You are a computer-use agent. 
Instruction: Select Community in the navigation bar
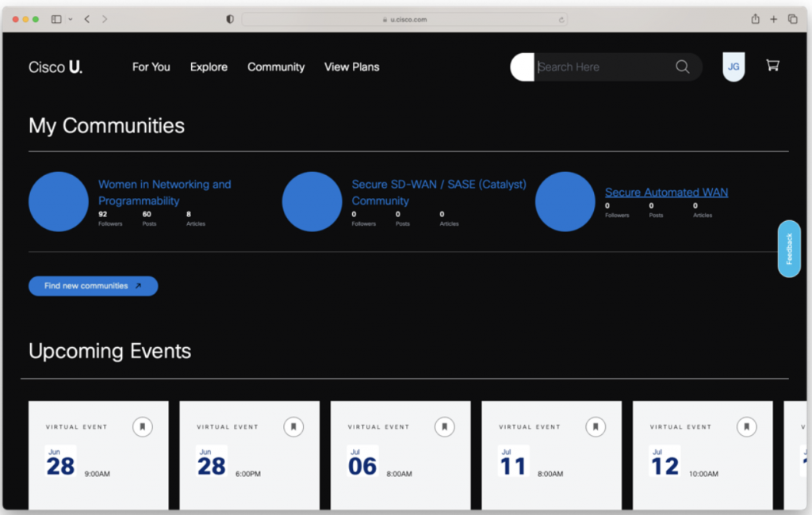(x=276, y=67)
